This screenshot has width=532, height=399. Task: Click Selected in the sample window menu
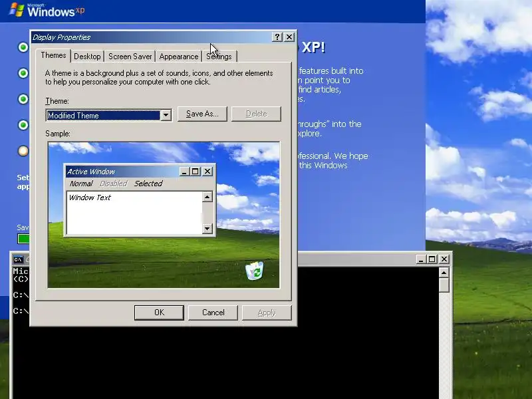coord(148,184)
